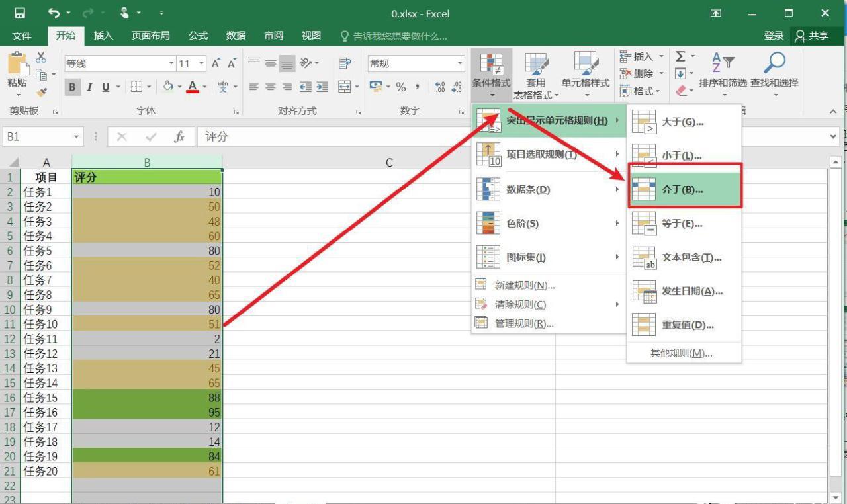Click 管理规则(R)... menu entry
Viewport: 847px width, 504px height.
coord(549,323)
